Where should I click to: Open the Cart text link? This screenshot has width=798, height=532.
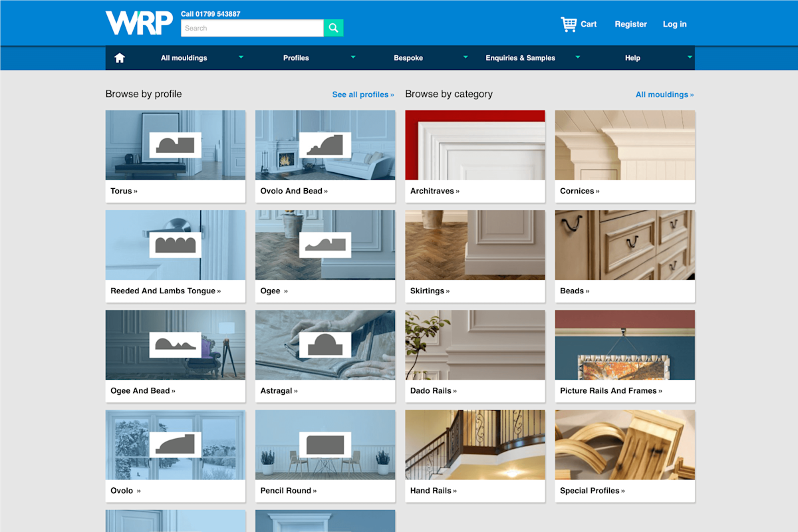[589, 24]
